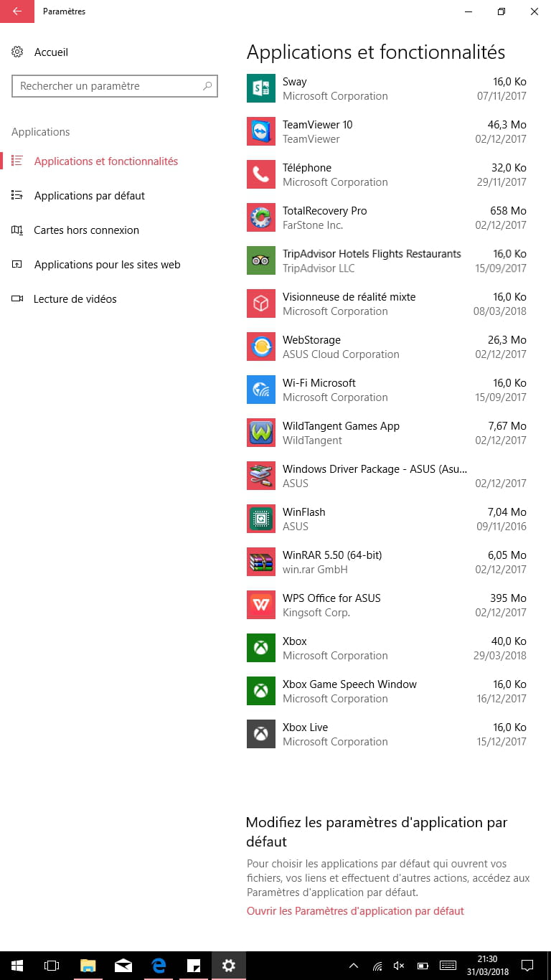Click the muted volume tray icon

[400, 966]
